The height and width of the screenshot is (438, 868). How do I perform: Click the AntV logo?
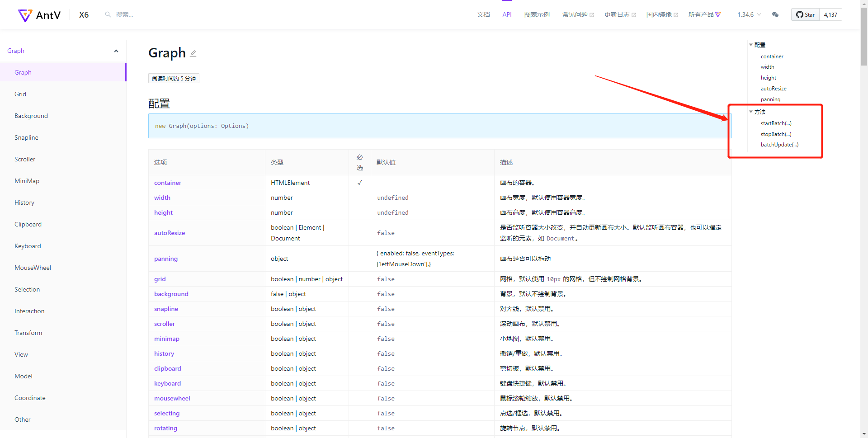coord(39,15)
